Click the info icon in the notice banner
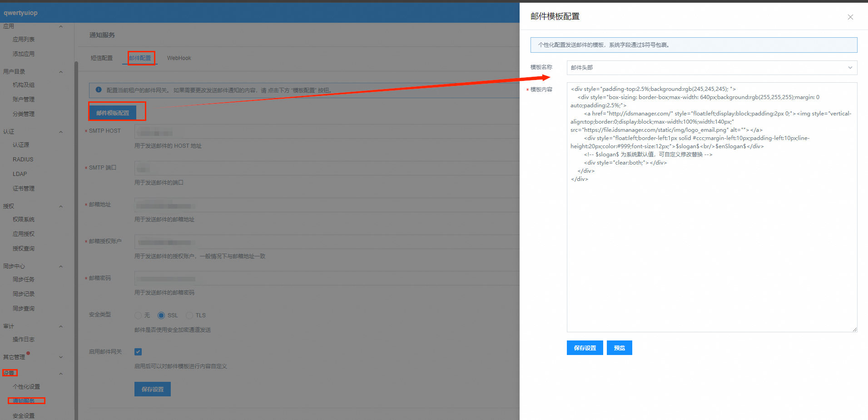868x420 pixels. tap(99, 90)
